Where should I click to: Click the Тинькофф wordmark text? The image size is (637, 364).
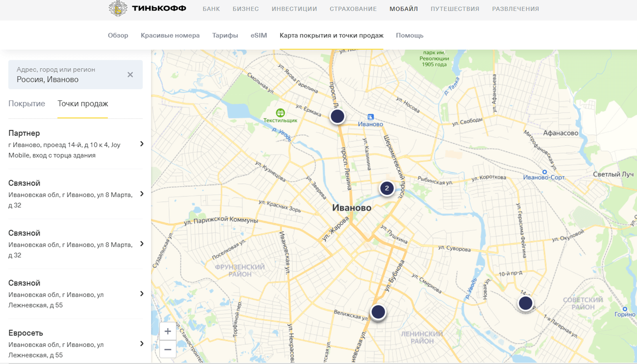point(159,8)
